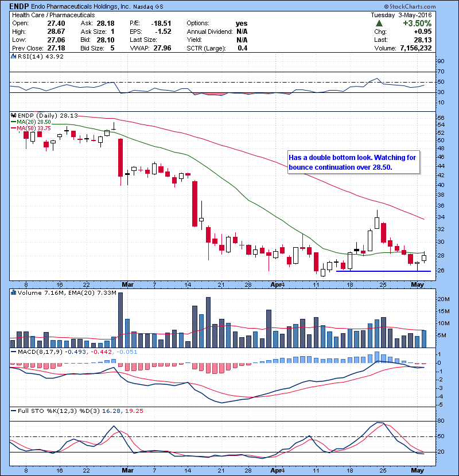Click the Ask value 28.18
Image resolution: width=459 pixels, height=476 pixels.
point(106,24)
